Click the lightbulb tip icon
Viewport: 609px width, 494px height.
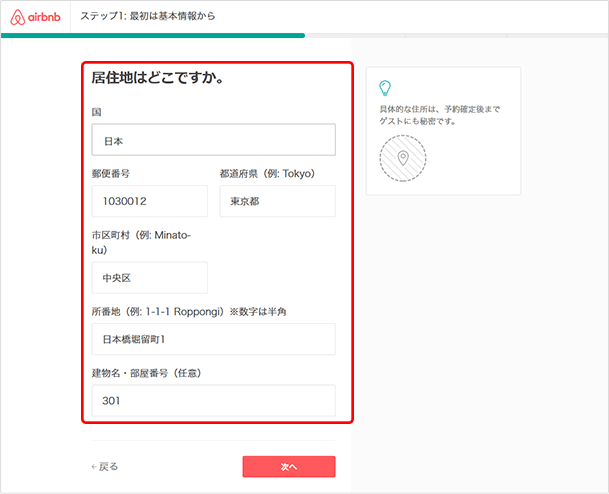pos(385,88)
